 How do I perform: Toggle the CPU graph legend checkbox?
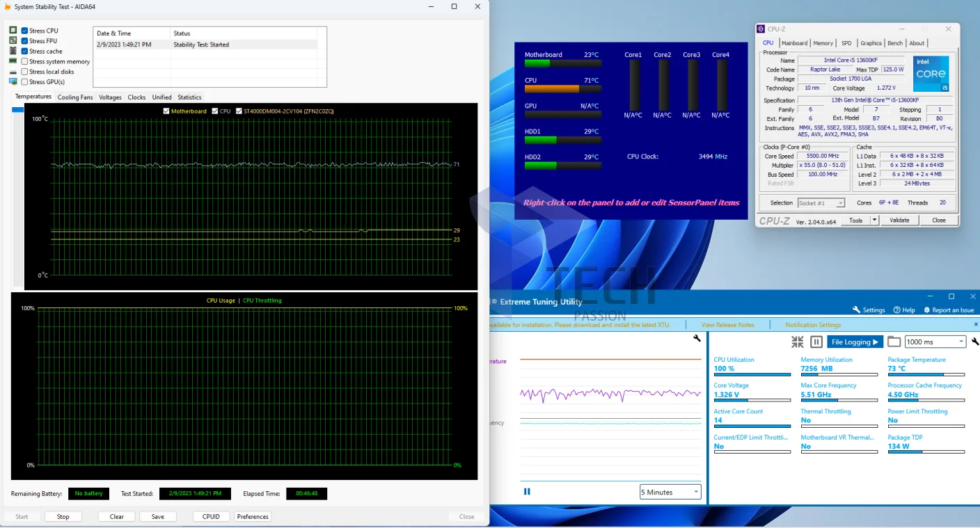point(215,111)
